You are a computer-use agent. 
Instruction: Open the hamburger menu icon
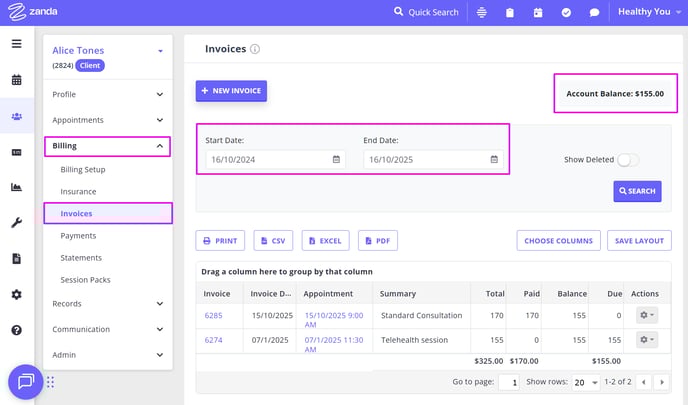(x=16, y=44)
